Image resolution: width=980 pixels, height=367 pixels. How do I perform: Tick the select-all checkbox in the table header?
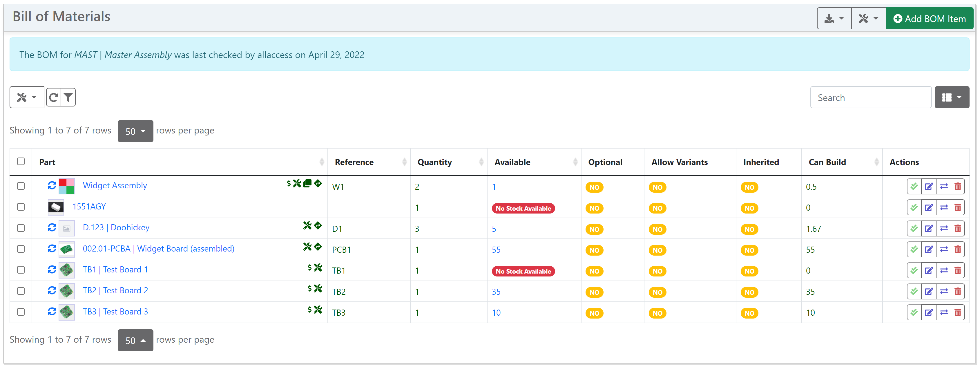21,161
